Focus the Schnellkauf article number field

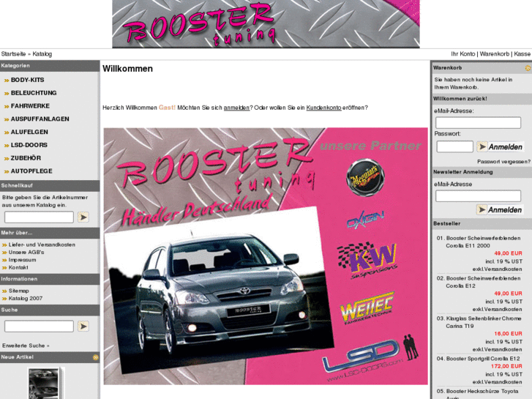(39, 217)
